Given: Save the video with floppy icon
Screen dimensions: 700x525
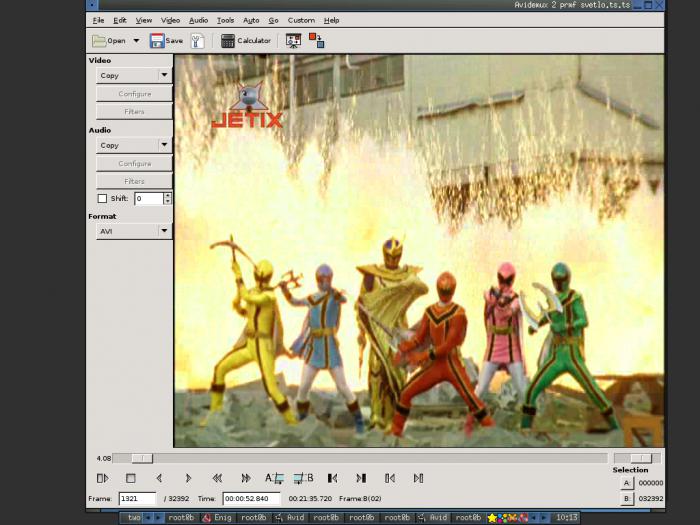Looking at the screenshot, I should click(x=166, y=41).
